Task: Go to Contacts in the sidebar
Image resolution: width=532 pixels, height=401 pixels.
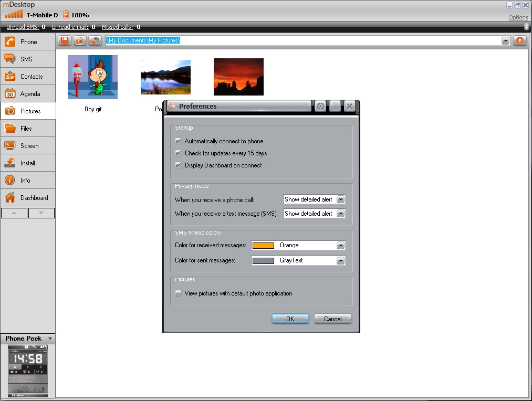Action: point(28,76)
